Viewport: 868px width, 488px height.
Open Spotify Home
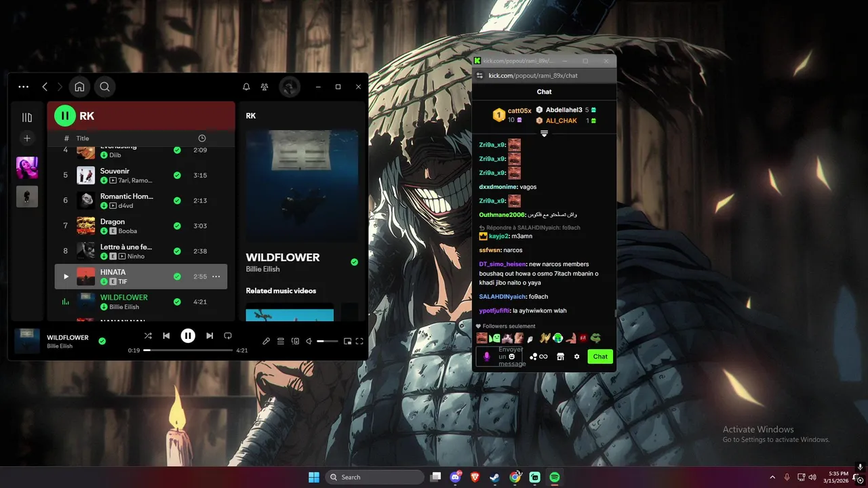(79, 87)
